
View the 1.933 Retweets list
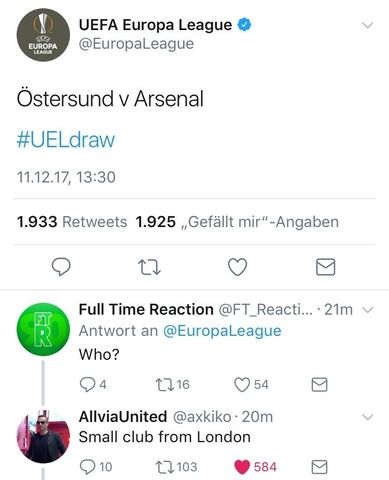[72, 222]
